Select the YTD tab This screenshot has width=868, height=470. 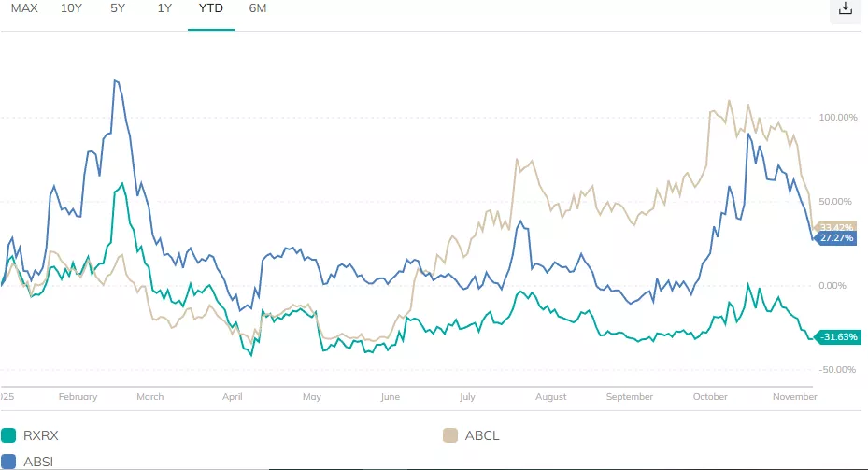[x=211, y=8]
